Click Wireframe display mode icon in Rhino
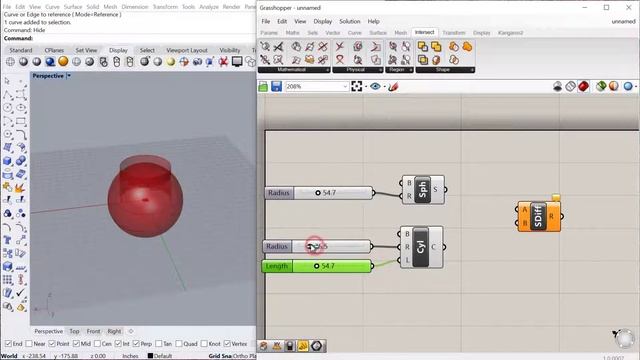The height and width of the screenshot is (360, 640). click(10, 62)
